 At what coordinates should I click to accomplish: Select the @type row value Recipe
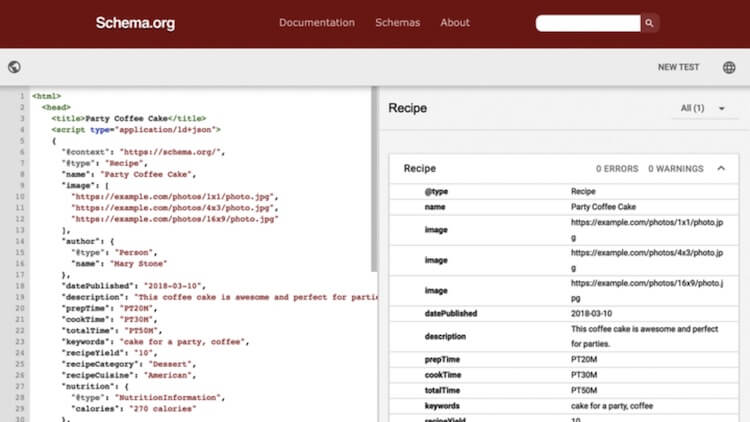pos(583,191)
